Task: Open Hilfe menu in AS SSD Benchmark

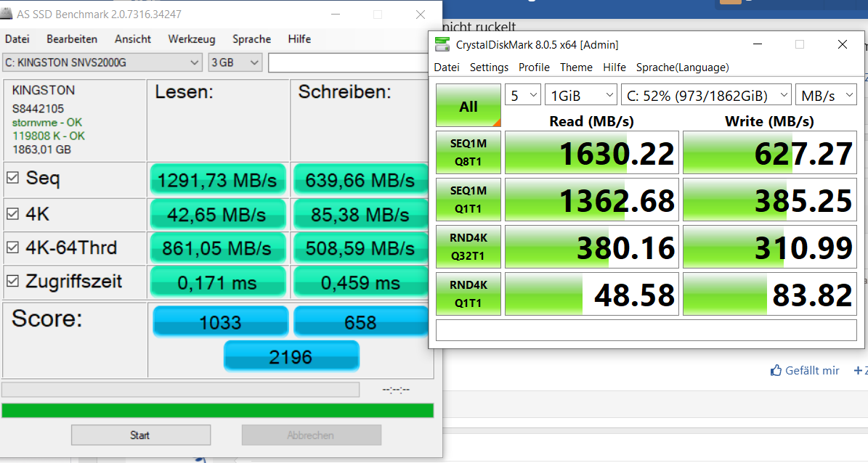Action: pyautogui.click(x=299, y=38)
